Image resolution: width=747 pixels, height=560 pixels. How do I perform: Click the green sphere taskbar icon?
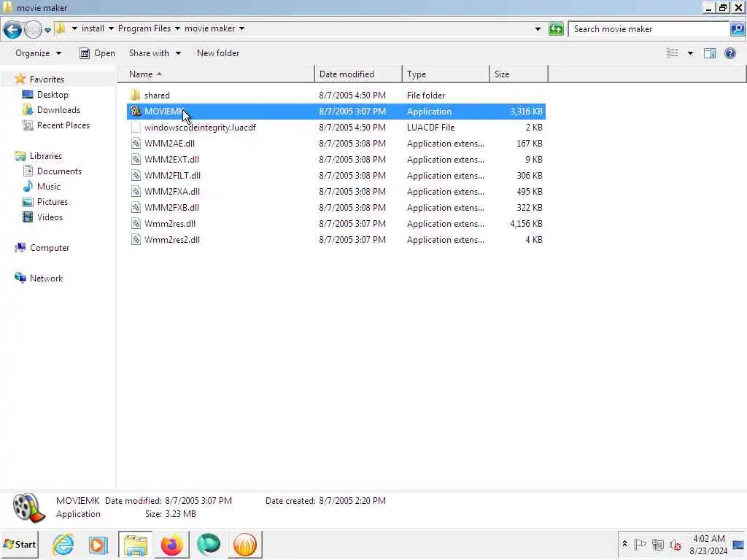[x=208, y=545]
